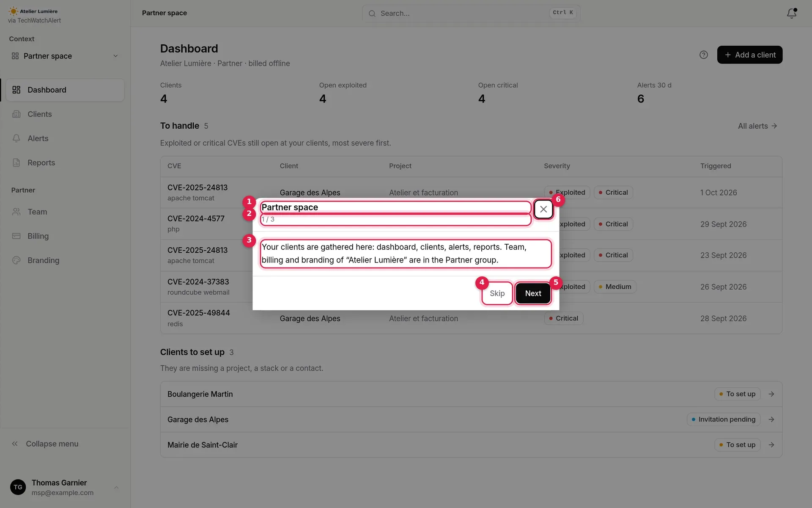The image size is (812, 508).
Task: Open the Clients menu item
Action: [x=65, y=114]
